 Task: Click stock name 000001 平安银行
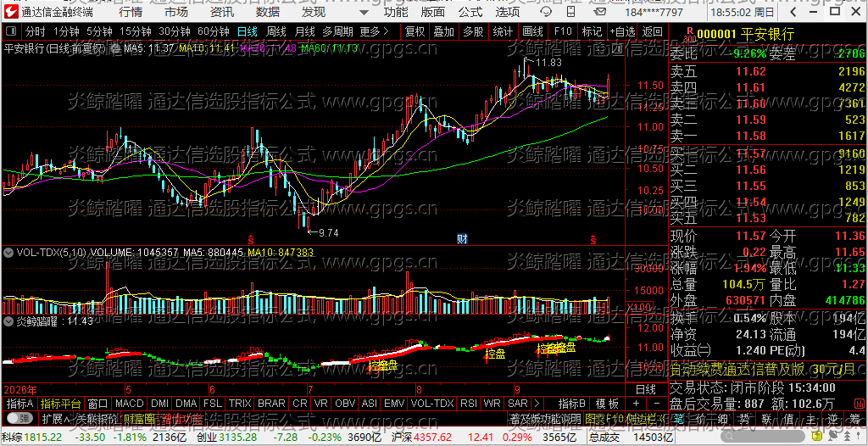[745, 35]
